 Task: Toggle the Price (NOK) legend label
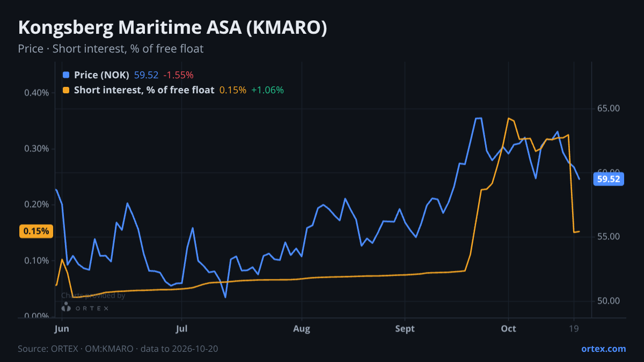click(x=101, y=75)
